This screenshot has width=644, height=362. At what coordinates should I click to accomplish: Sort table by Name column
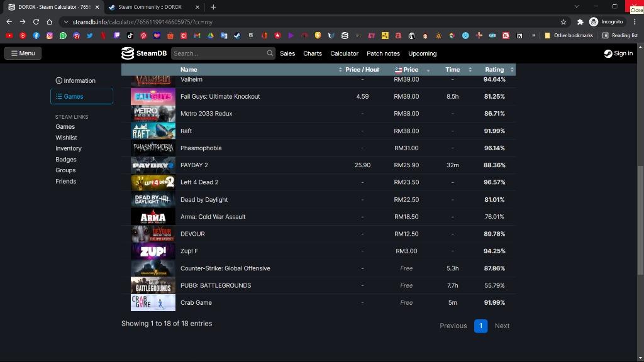tap(260, 70)
